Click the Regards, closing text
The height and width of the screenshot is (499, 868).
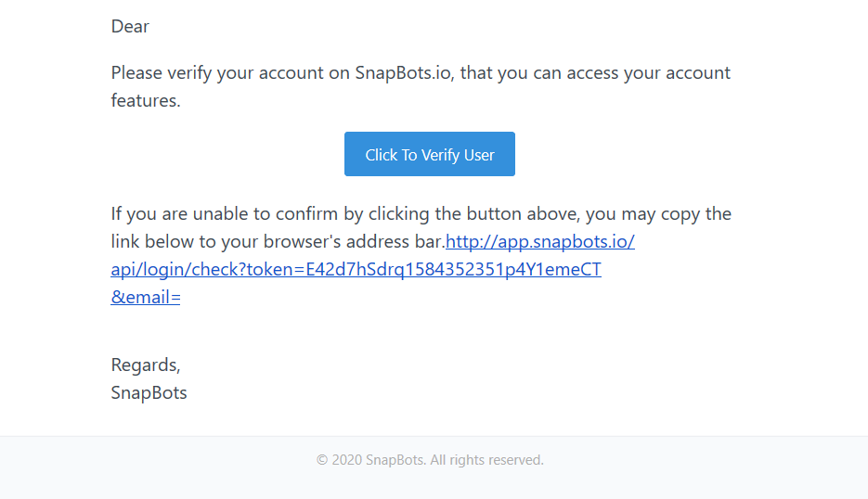click(146, 365)
